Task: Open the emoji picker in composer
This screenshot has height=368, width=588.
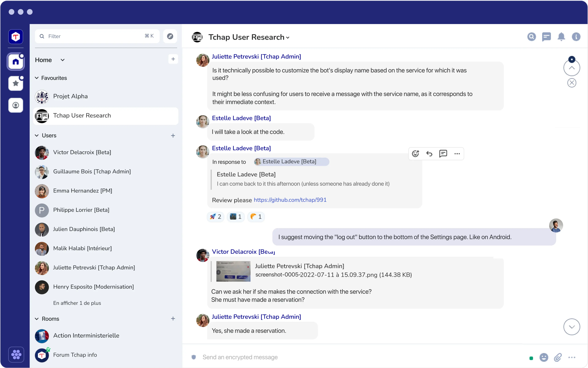Action: click(544, 357)
